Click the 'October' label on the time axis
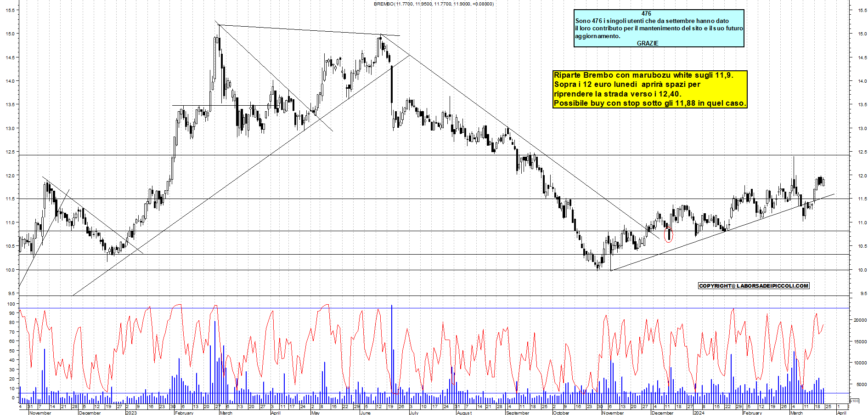The image size is (868, 415). tap(561, 413)
